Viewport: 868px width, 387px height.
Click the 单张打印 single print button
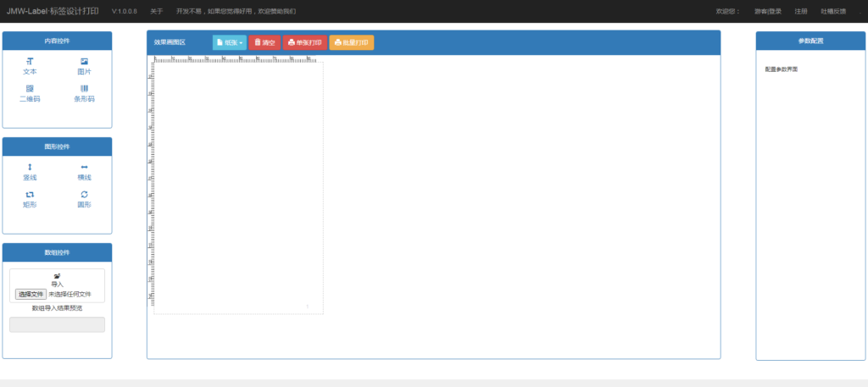coord(304,42)
